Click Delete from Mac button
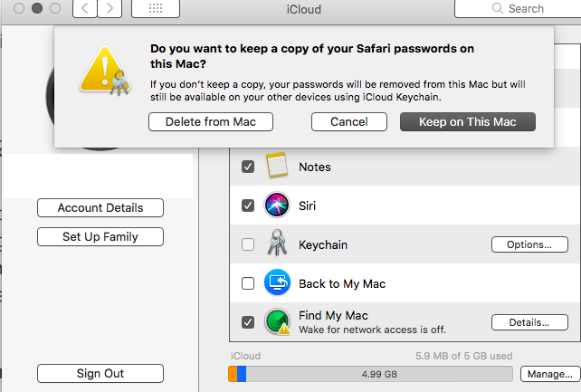This screenshot has height=392, width=581. [211, 122]
